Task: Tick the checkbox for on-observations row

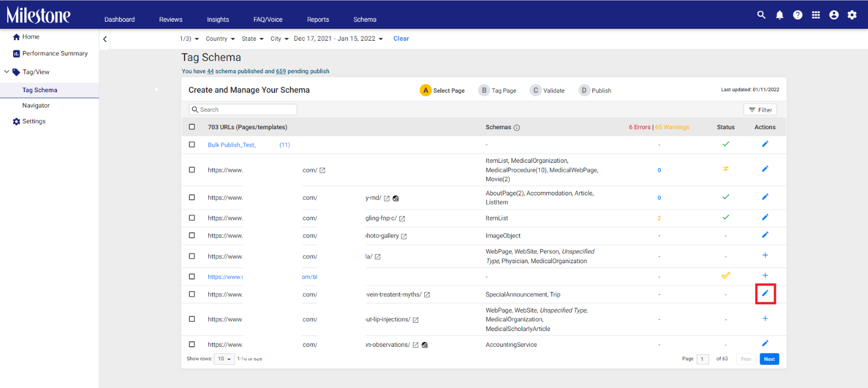Action: point(192,345)
